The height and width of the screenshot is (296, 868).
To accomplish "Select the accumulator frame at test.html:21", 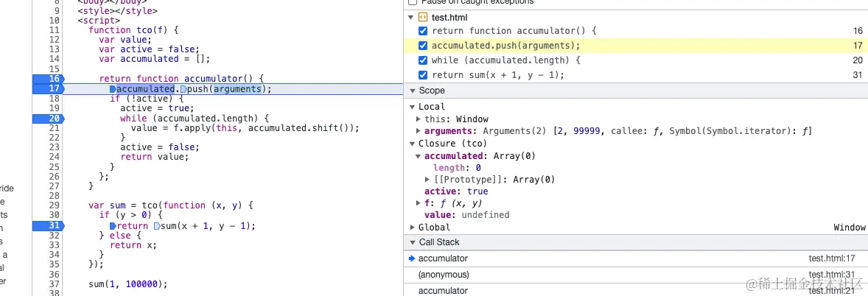I will tap(635, 290).
